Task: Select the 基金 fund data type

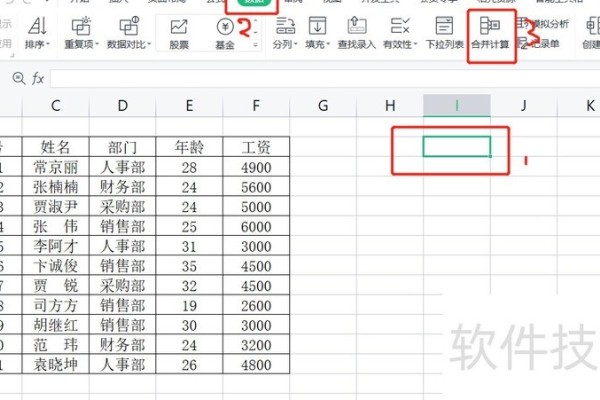Action: 225,33
